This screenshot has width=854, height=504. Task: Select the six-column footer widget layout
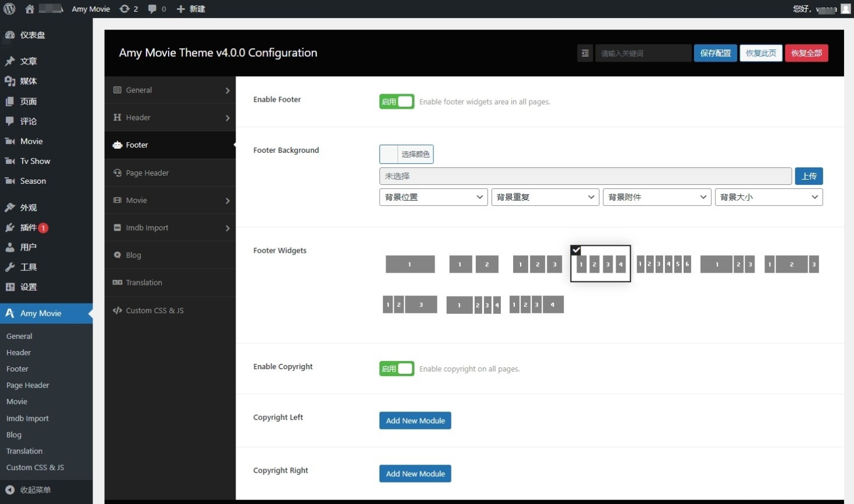coord(664,264)
